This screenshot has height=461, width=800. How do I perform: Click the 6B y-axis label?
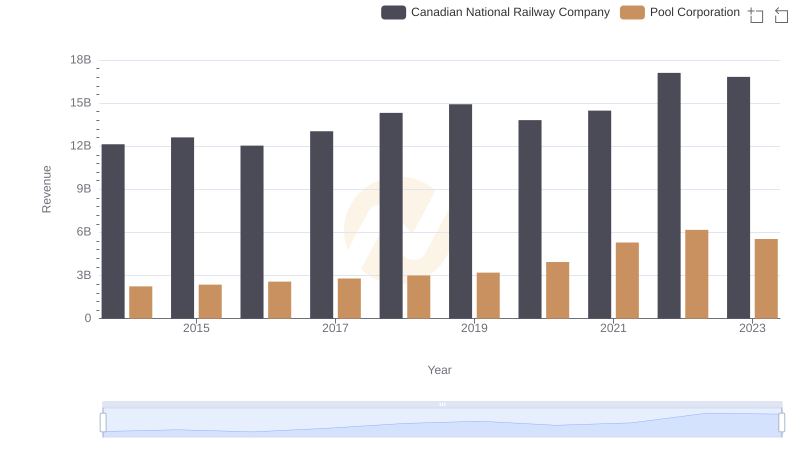[84, 232]
